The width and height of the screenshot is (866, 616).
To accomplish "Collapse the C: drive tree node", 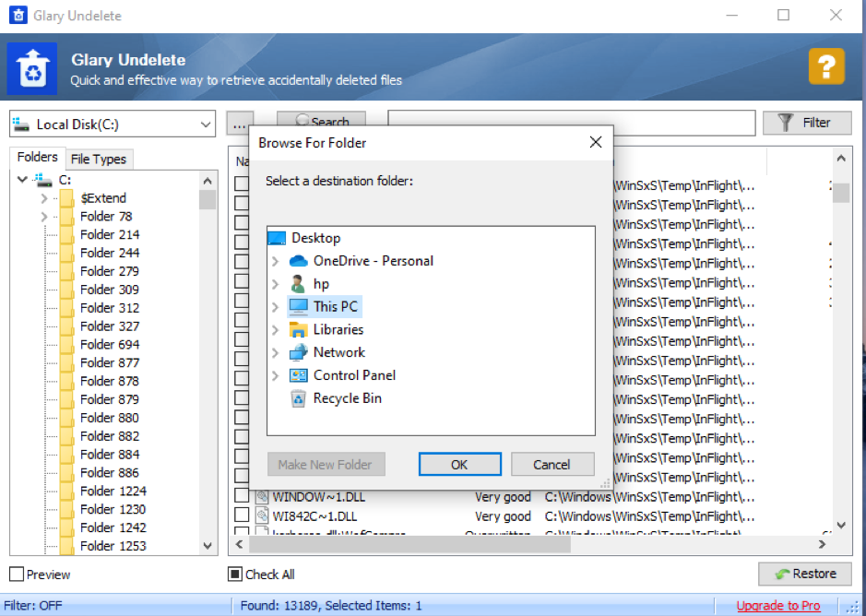I will [x=22, y=180].
